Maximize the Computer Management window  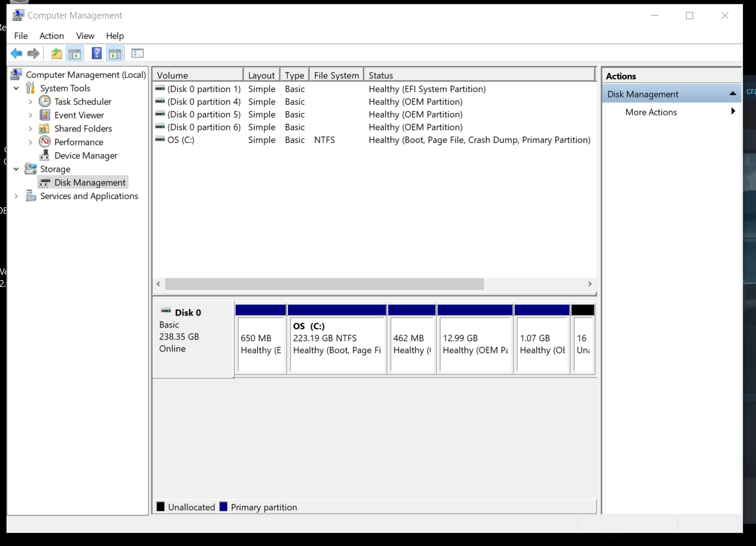pyautogui.click(x=690, y=16)
